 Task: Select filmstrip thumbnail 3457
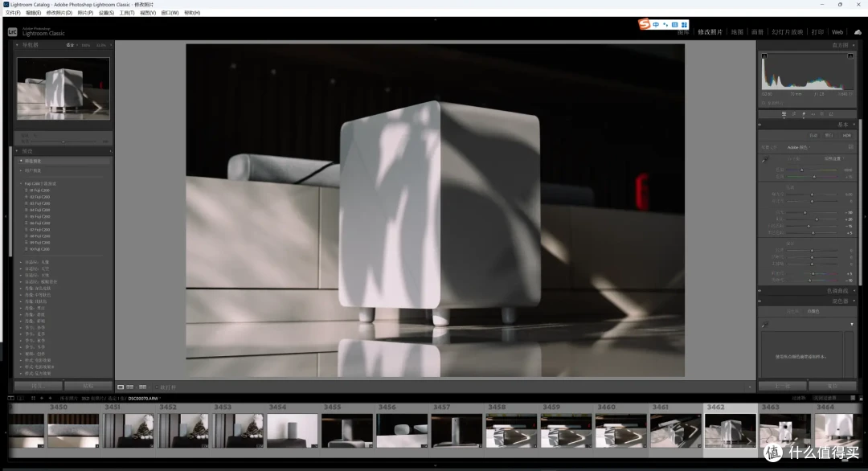pos(457,431)
